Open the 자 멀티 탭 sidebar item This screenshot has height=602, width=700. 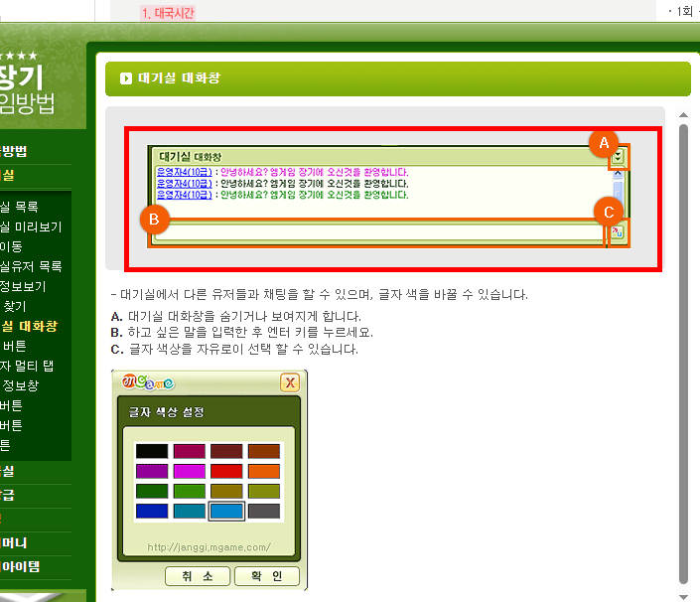click(x=27, y=366)
